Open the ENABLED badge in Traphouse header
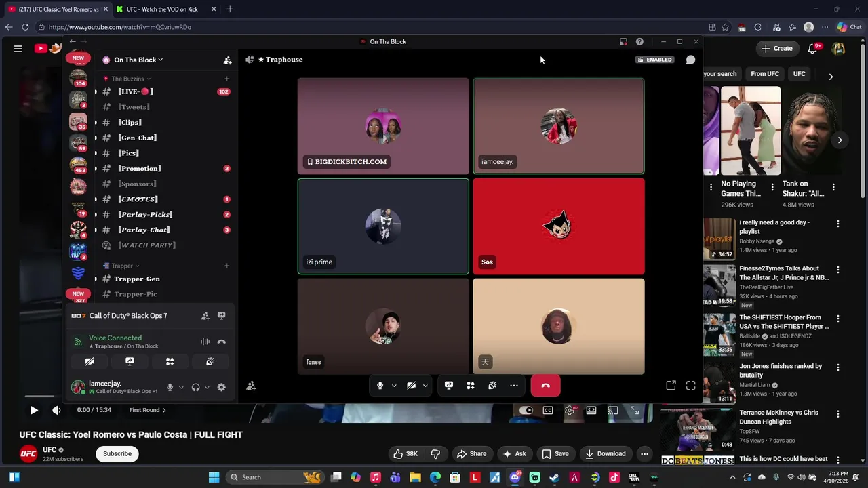Viewport: 868px width, 488px height. pos(655,60)
